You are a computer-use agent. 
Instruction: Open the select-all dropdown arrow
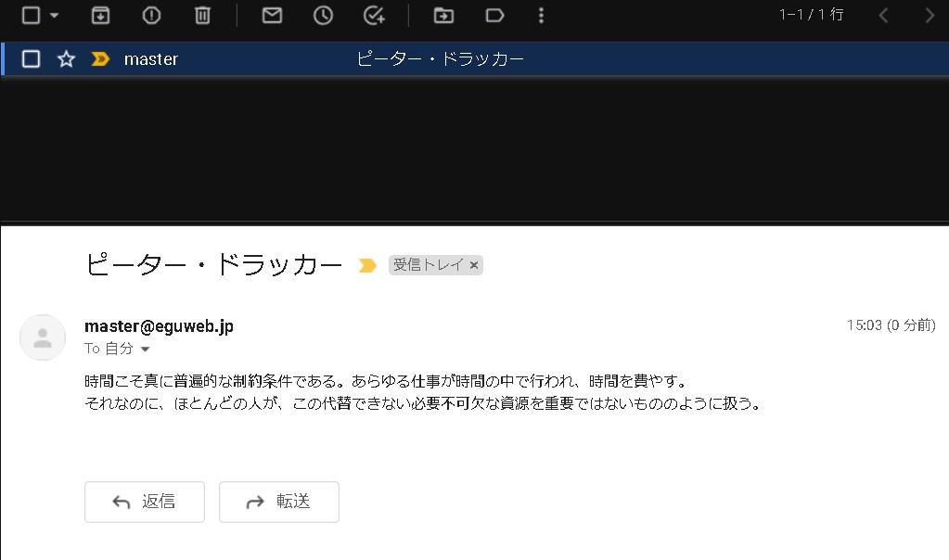[x=54, y=15]
